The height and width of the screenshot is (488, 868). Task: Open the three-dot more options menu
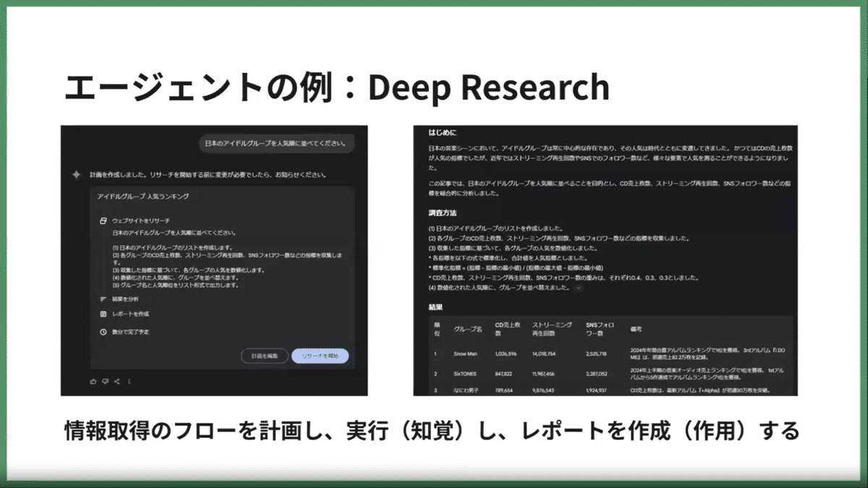click(x=129, y=381)
